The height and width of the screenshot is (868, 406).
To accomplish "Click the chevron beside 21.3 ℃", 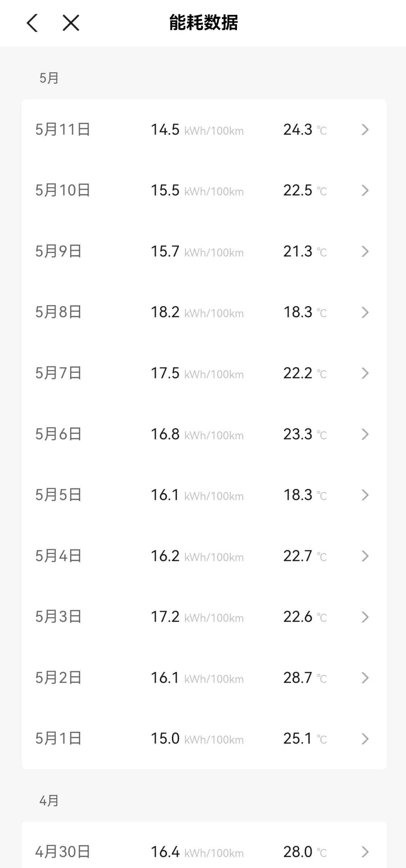I will [365, 252].
